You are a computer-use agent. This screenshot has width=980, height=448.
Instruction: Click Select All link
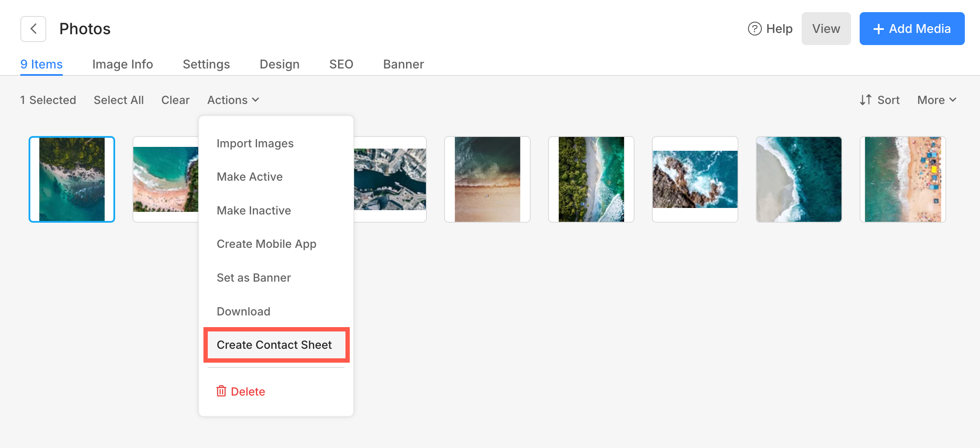[119, 100]
